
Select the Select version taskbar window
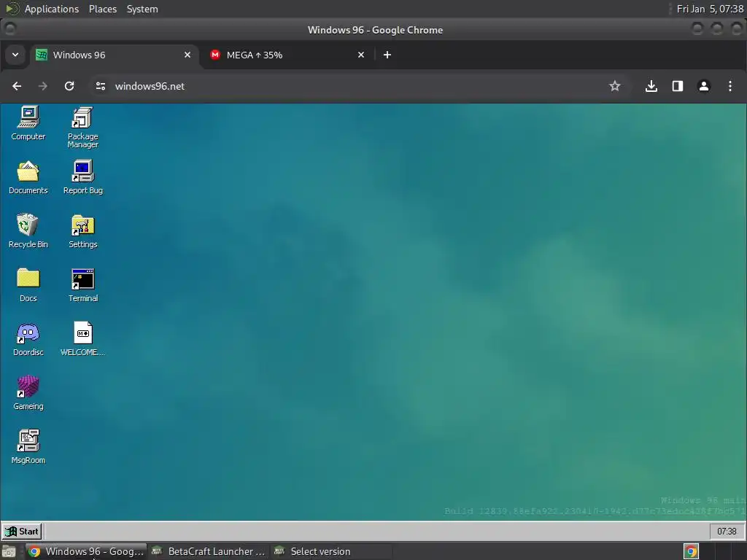tap(332, 551)
